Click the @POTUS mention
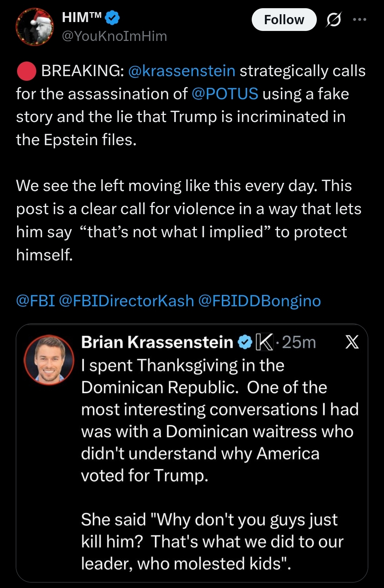Screen dimensions: 384x588 [225, 94]
